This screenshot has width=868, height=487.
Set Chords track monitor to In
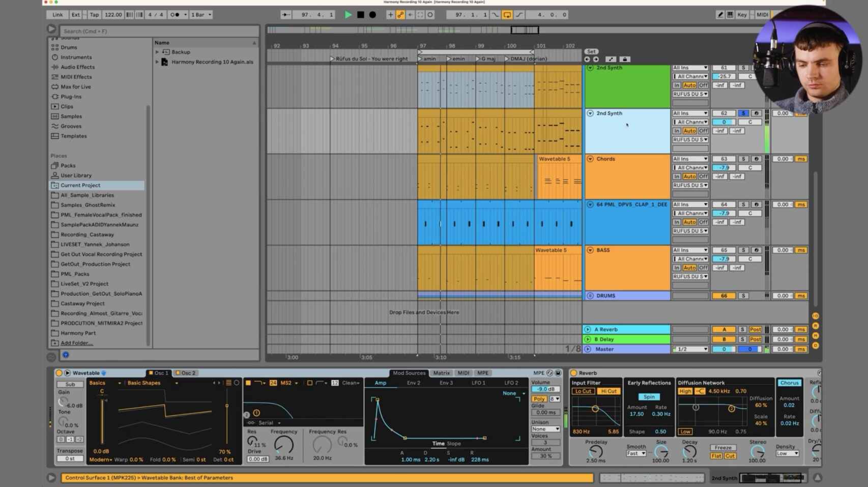(677, 177)
